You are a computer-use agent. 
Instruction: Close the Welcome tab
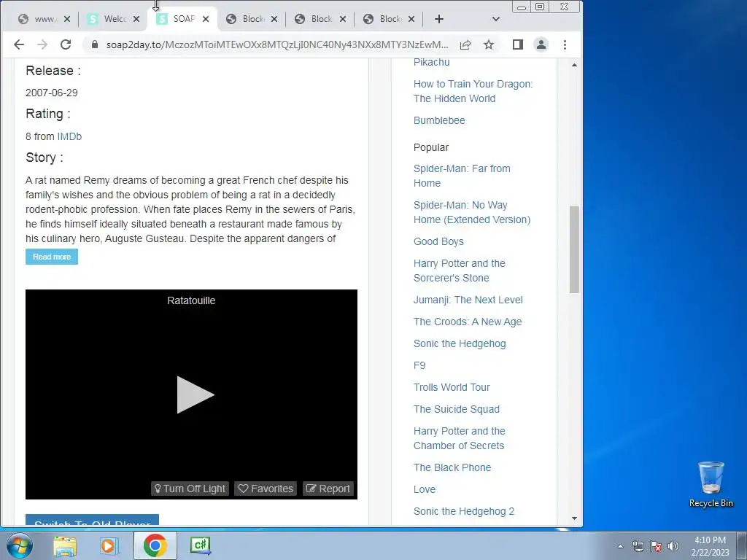tap(136, 19)
